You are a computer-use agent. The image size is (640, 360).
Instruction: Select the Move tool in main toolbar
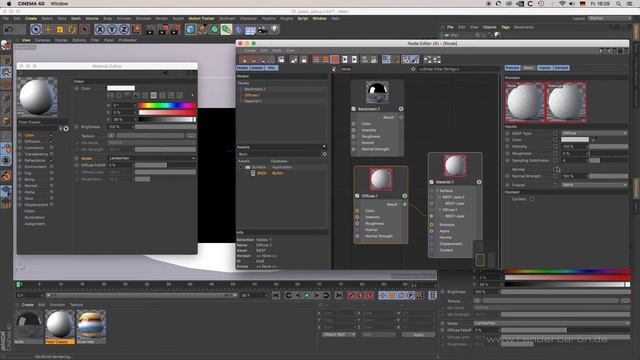(48, 29)
